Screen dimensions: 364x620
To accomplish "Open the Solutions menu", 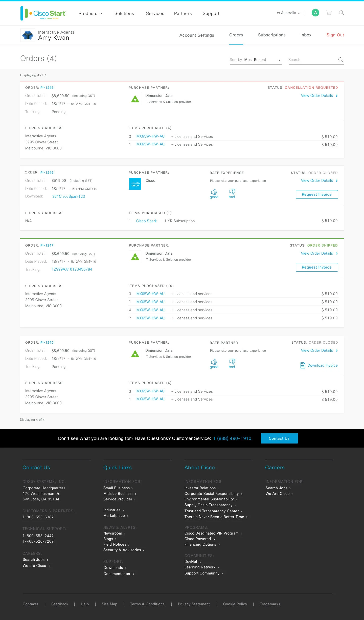I will [x=124, y=14].
